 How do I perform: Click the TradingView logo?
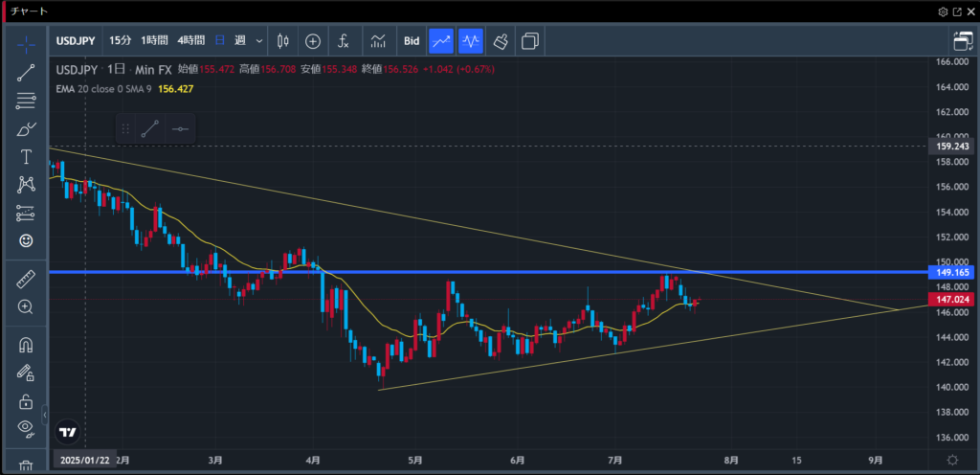click(68, 432)
